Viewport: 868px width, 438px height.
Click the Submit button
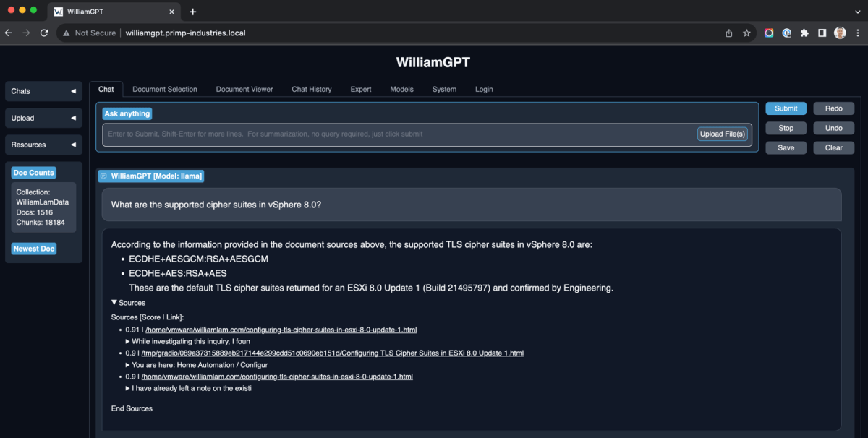pyautogui.click(x=786, y=108)
